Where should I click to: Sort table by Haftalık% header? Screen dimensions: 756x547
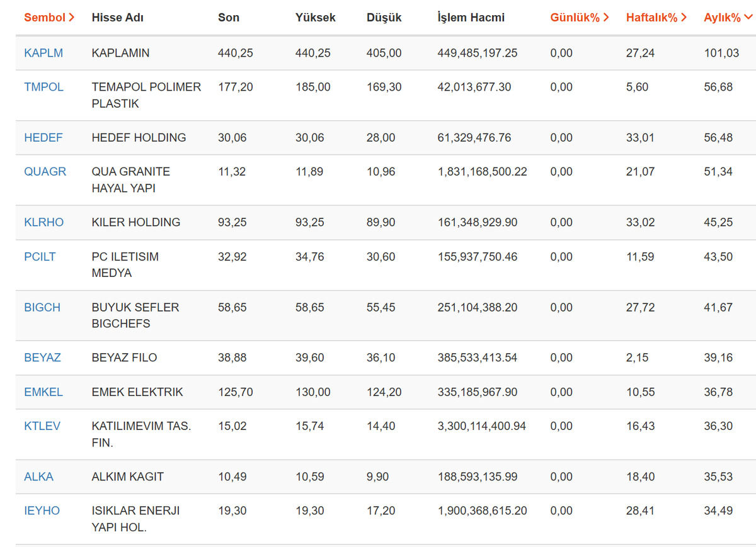pos(656,18)
